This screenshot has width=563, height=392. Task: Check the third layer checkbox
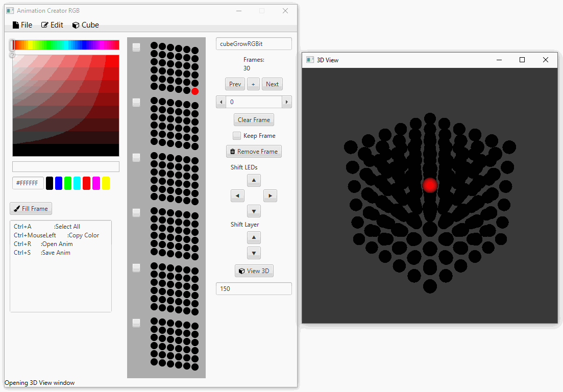[136, 157]
